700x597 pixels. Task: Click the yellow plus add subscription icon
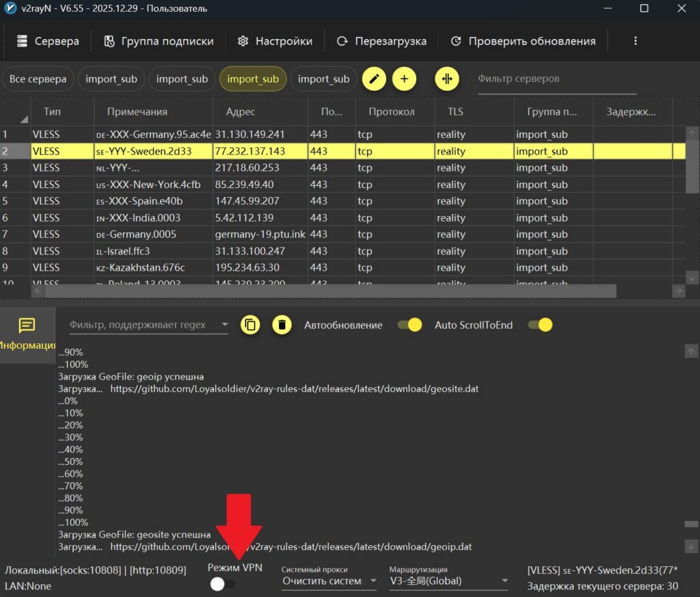(404, 79)
